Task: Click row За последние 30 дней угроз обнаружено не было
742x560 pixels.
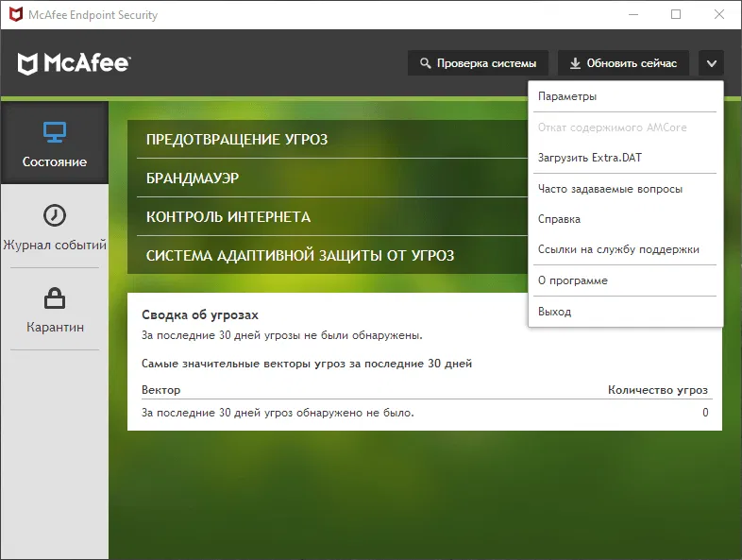Action: 425,413
